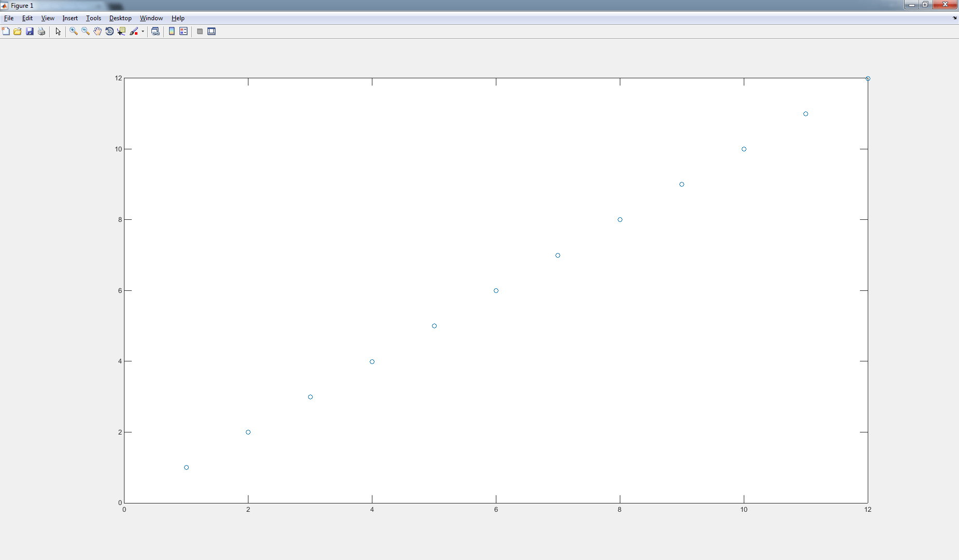Open a file with the folder icon
This screenshot has height=560, width=959.
pos(18,32)
